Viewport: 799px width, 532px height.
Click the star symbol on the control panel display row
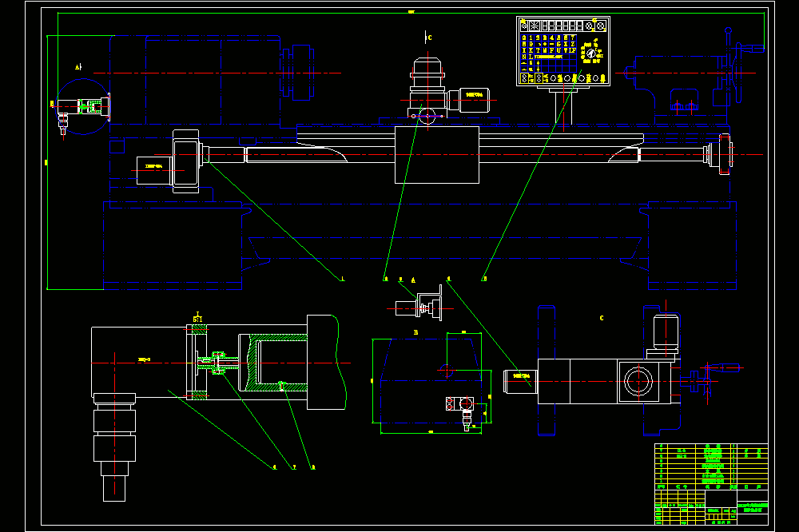point(534,25)
